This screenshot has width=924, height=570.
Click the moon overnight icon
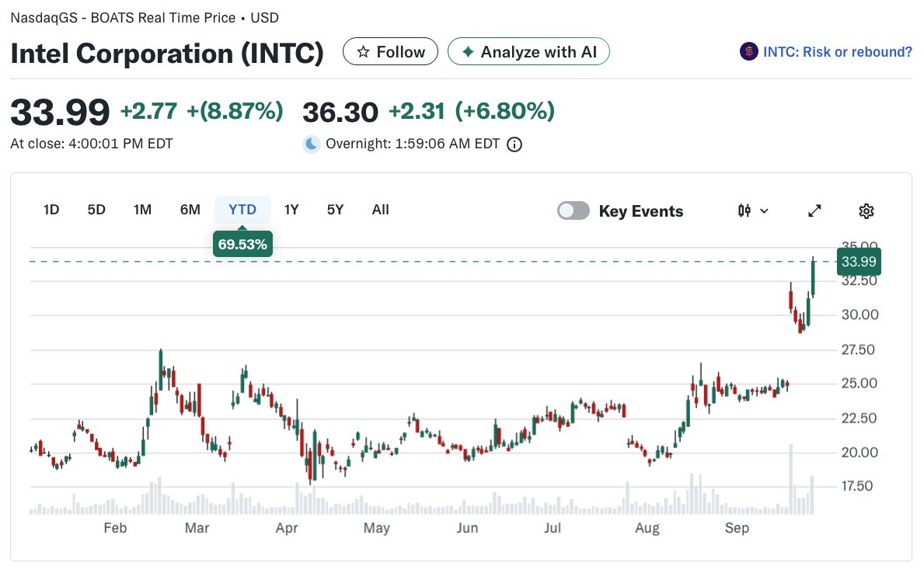pyautogui.click(x=312, y=144)
